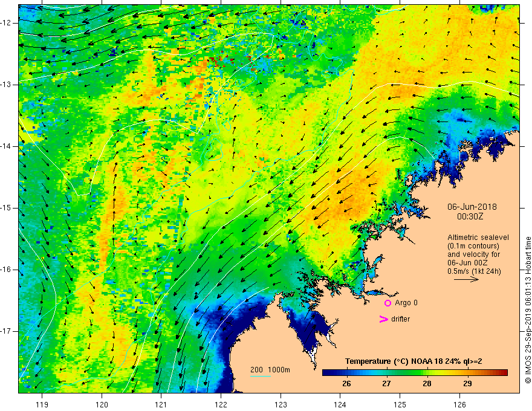This screenshot has width=532, height=411.
Task: Click longitude label 124 on bottom axis
Action: (x=340, y=404)
